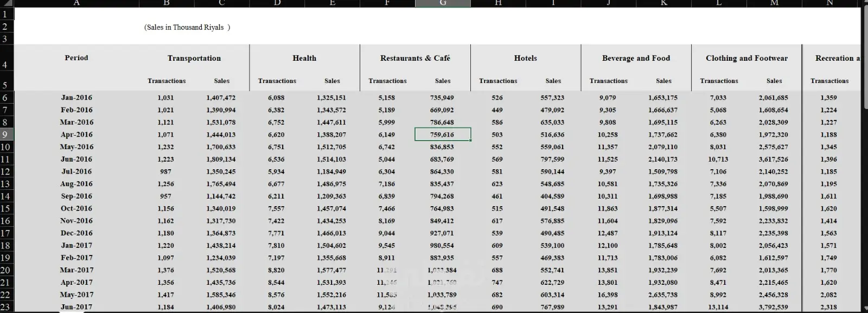Image resolution: width=868 pixels, height=313 pixels.
Task: Select the Beverage and Food header
Action: pos(636,58)
